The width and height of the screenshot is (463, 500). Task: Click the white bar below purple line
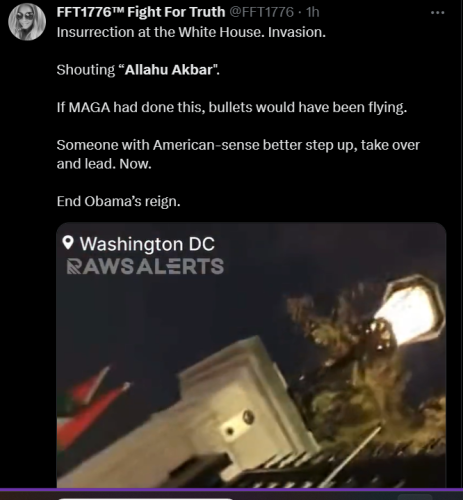(145, 499)
